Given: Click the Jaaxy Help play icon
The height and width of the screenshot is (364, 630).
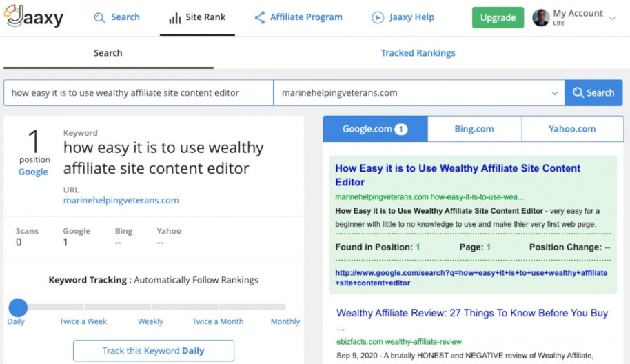Looking at the screenshot, I should click(x=378, y=17).
